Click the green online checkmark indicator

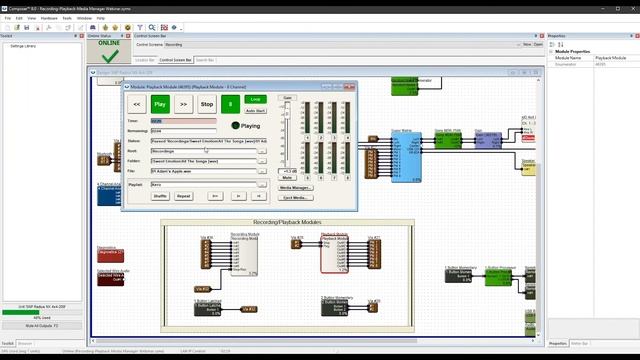click(x=109, y=56)
